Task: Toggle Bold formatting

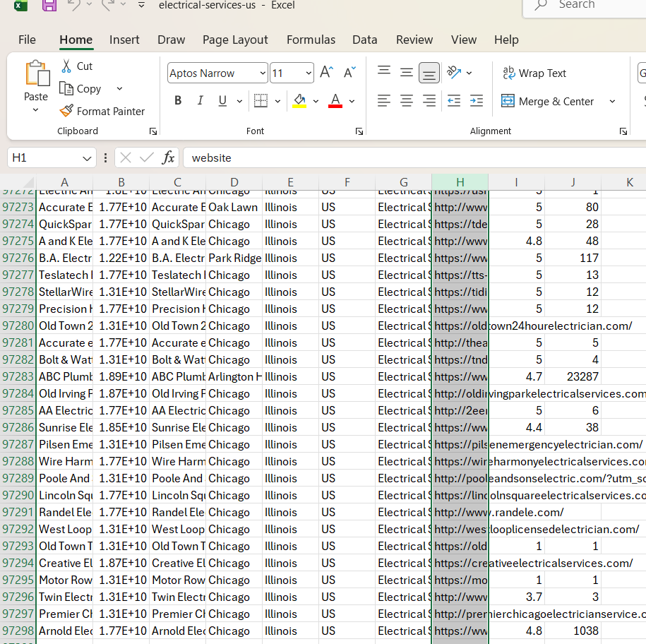Action: tap(178, 100)
